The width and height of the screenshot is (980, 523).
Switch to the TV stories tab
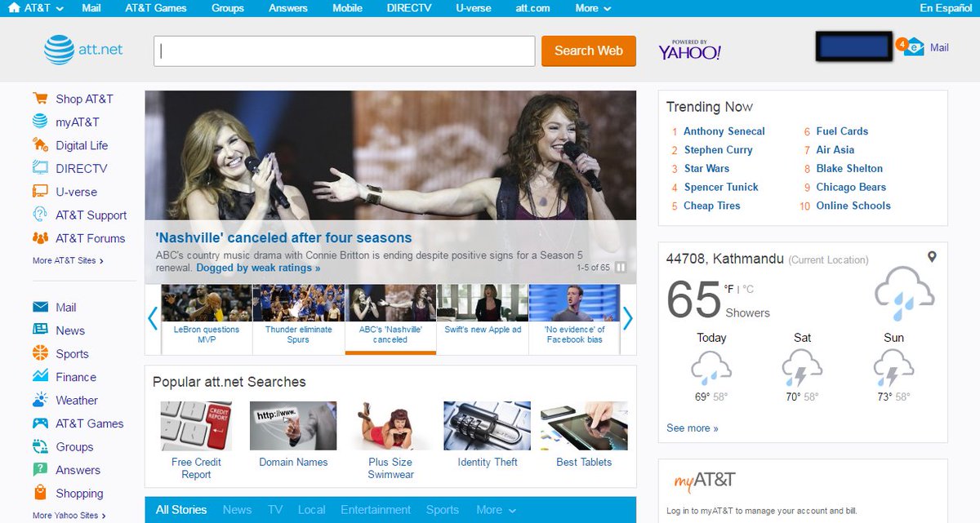(275, 510)
